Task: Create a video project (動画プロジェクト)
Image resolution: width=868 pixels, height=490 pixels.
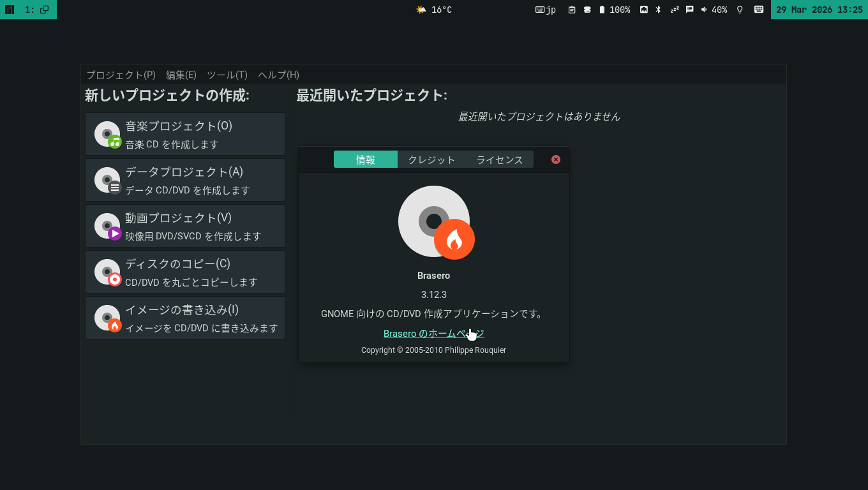Action: (x=185, y=226)
